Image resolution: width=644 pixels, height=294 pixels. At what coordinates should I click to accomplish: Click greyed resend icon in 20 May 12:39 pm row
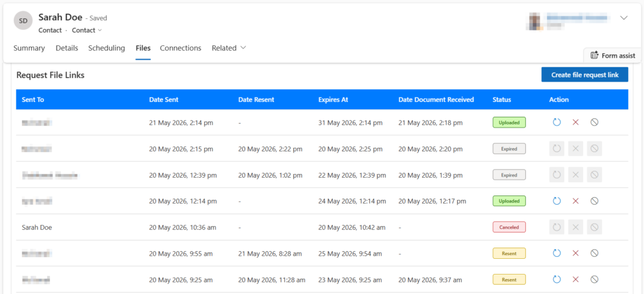click(x=557, y=175)
